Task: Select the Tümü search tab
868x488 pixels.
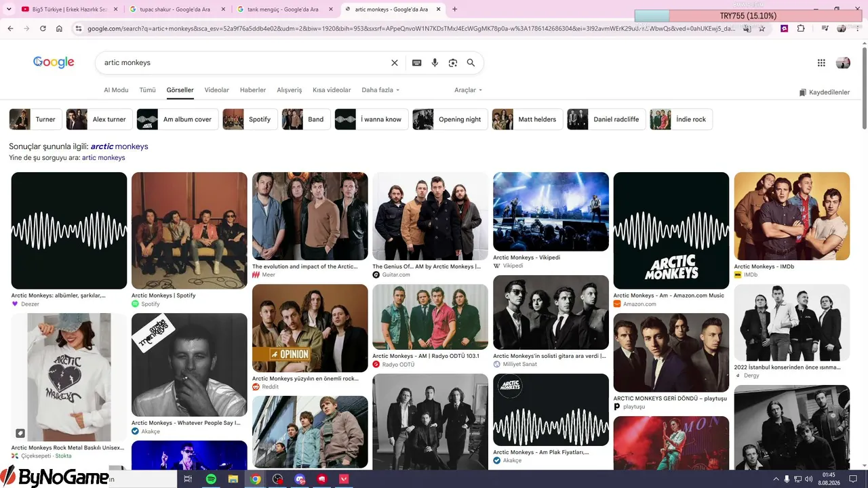Action: 147,90
